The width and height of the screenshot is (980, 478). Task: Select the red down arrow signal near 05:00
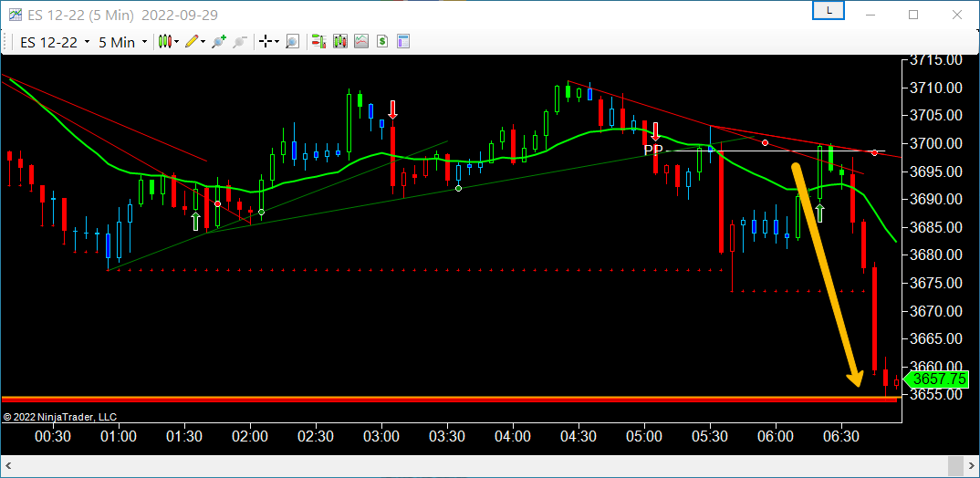[655, 131]
